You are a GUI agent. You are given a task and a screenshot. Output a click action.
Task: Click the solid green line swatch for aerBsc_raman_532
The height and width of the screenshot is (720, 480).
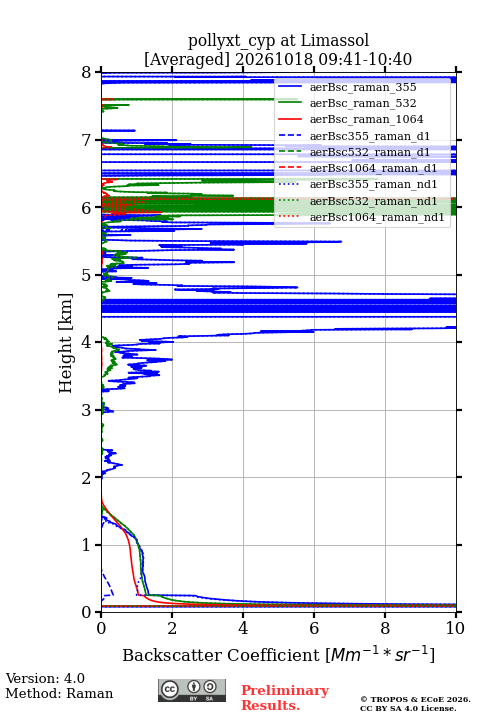(290, 103)
